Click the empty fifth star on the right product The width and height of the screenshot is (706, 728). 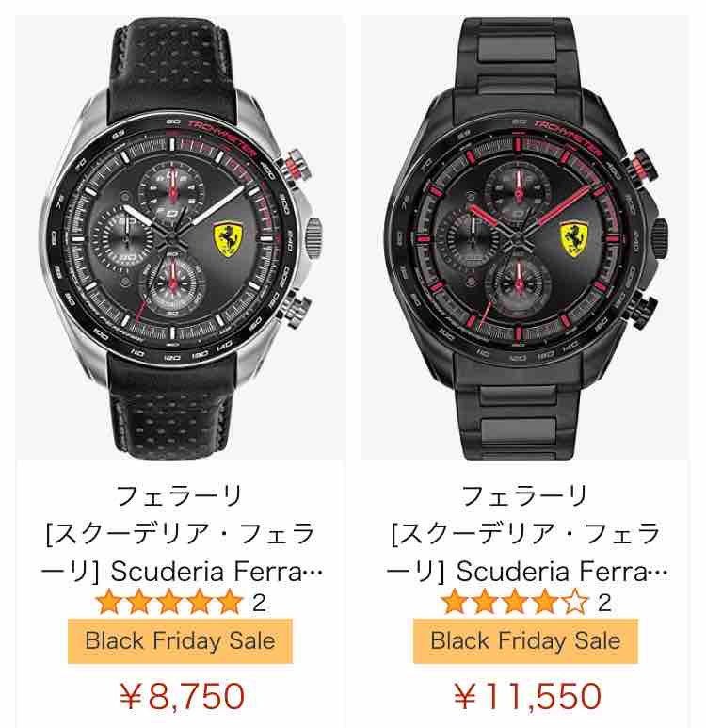pyautogui.click(x=574, y=602)
